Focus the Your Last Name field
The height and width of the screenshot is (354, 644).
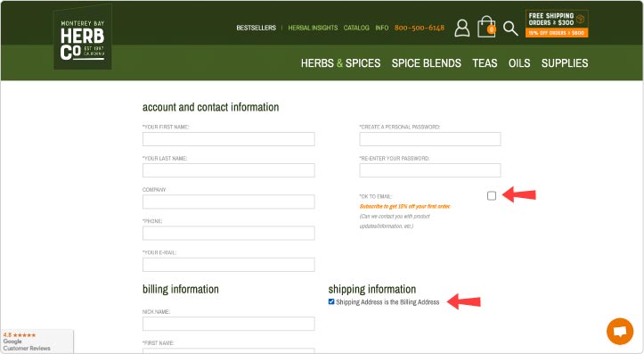[x=229, y=170]
